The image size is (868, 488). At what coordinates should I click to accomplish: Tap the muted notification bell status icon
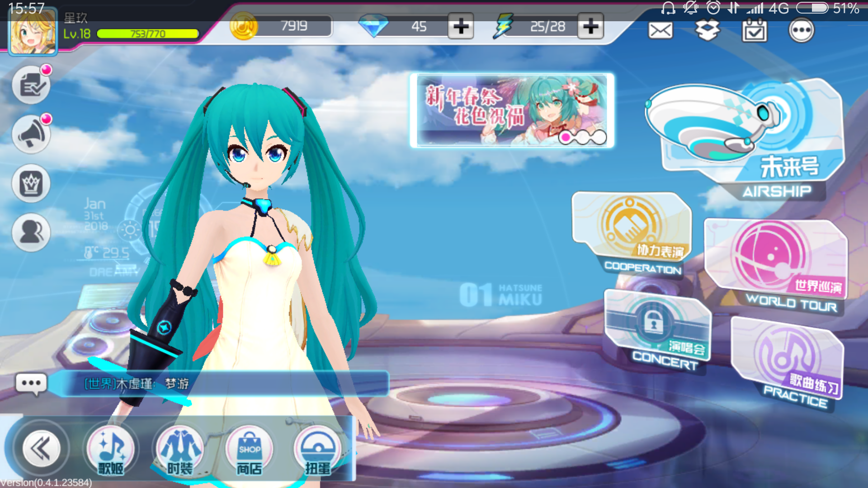[x=691, y=8]
